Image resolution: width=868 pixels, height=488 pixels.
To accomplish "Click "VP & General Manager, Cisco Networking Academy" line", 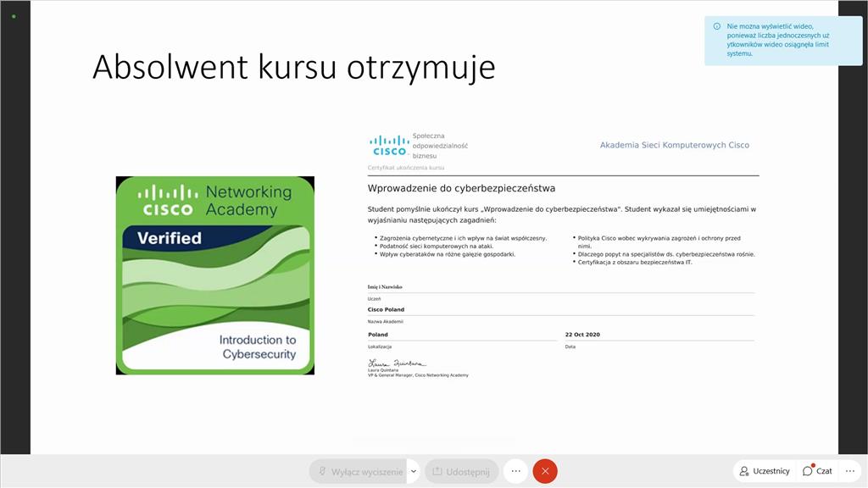I will [x=418, y=375].
